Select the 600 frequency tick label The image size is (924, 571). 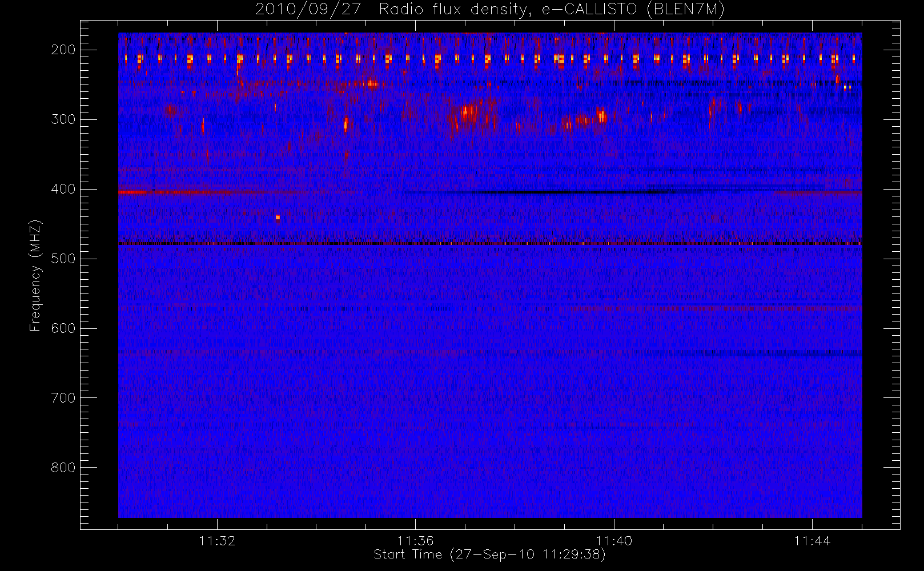(63, 328)
